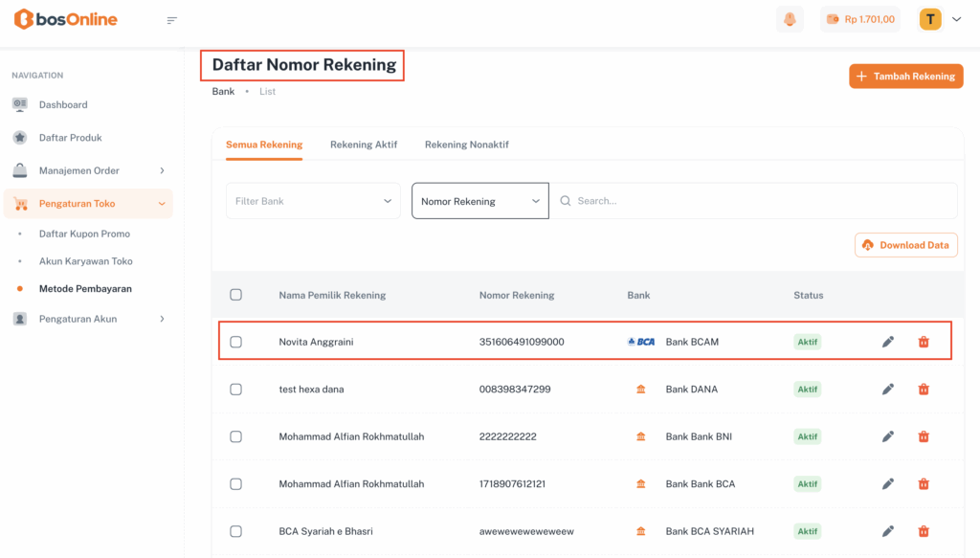Delete the test hexa dana account
This screenshot has height=558, width=980.
coord(924,390)
